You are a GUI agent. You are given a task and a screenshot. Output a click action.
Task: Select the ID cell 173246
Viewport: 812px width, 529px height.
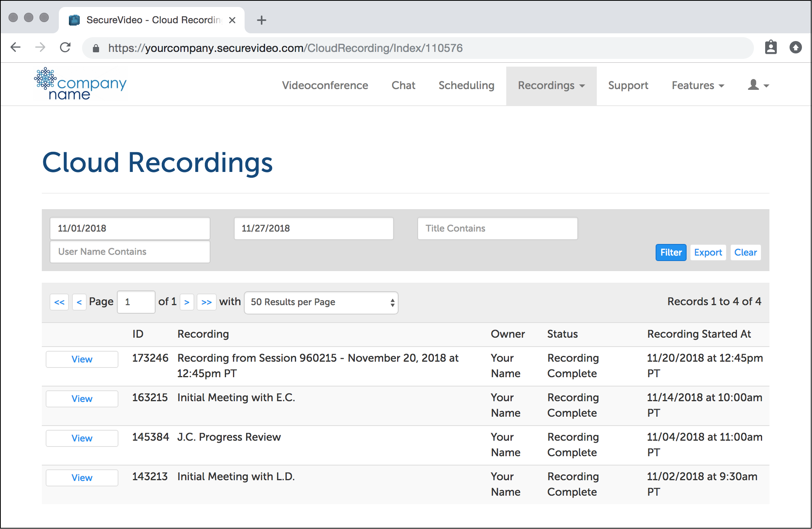[150, 358]
